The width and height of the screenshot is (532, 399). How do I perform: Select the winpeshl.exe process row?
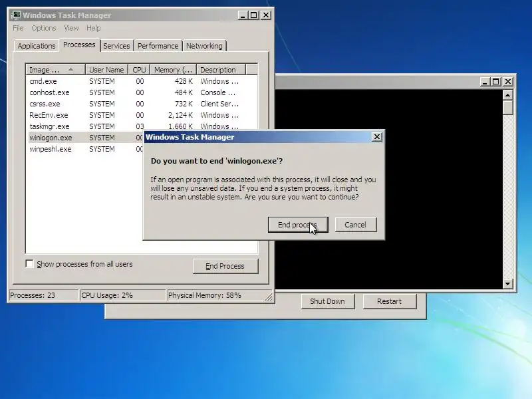[85, 149]
